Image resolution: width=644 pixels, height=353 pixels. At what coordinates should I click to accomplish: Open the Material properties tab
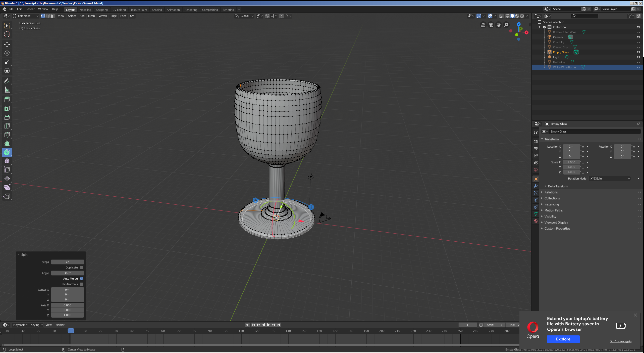click(536, 221)
